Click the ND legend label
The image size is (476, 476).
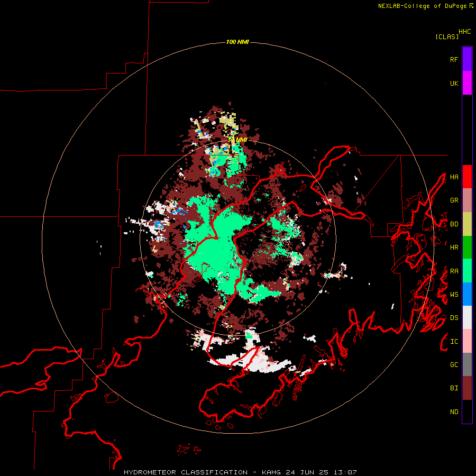pos(454,412)
